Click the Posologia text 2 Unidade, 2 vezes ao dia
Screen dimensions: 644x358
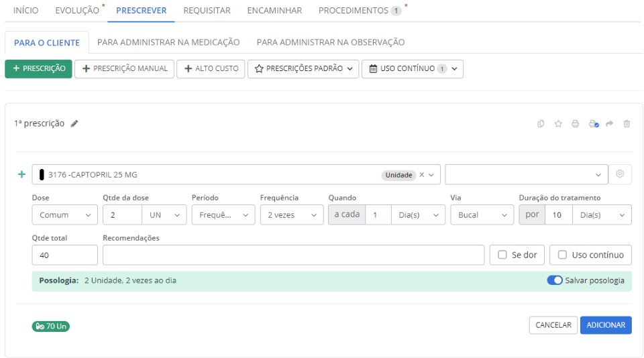coord(130,280)
